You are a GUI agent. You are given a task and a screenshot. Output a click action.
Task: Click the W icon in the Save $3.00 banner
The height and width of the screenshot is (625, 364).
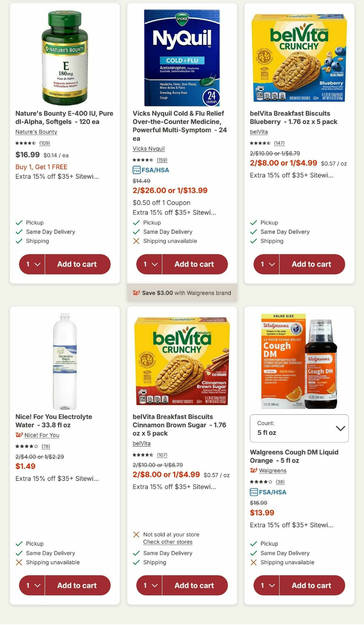(137, 293)
